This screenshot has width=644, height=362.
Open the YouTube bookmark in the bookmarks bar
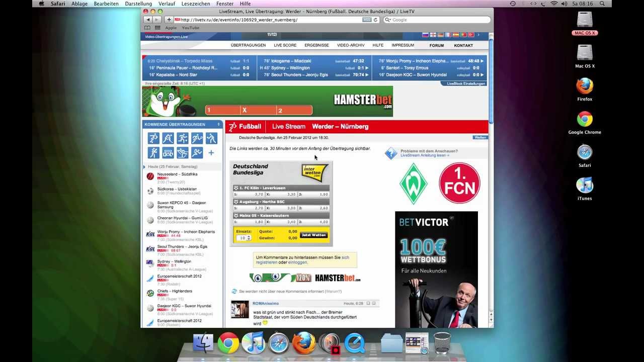pyautogui.click(x=191, y=28)
